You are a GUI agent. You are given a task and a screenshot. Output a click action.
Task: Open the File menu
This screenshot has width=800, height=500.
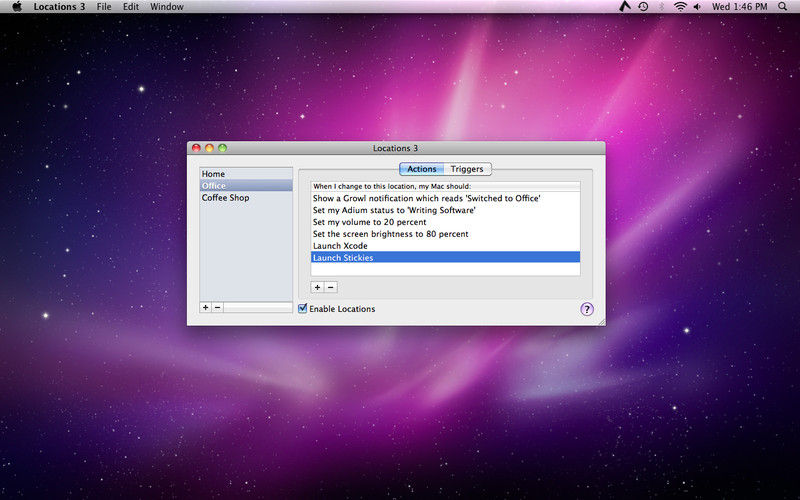[x=104, y=7]
